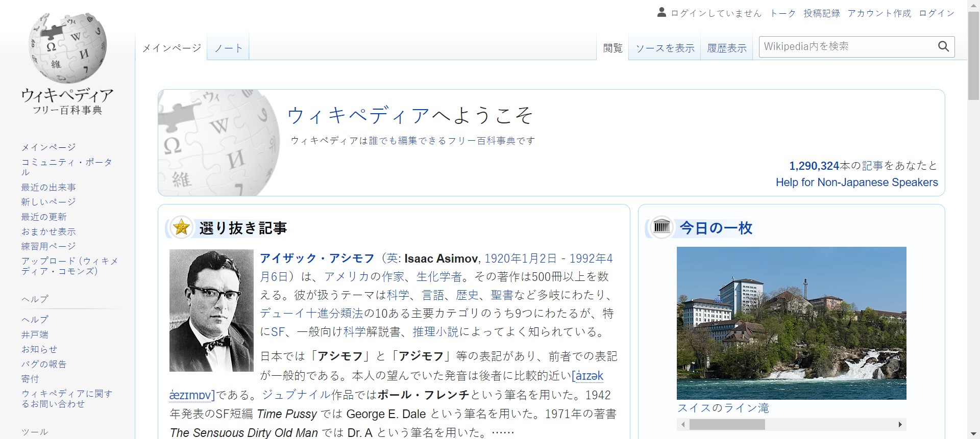Open バグの報告 in the sidebar
980x439 pixels.
[x=44, y=364]
